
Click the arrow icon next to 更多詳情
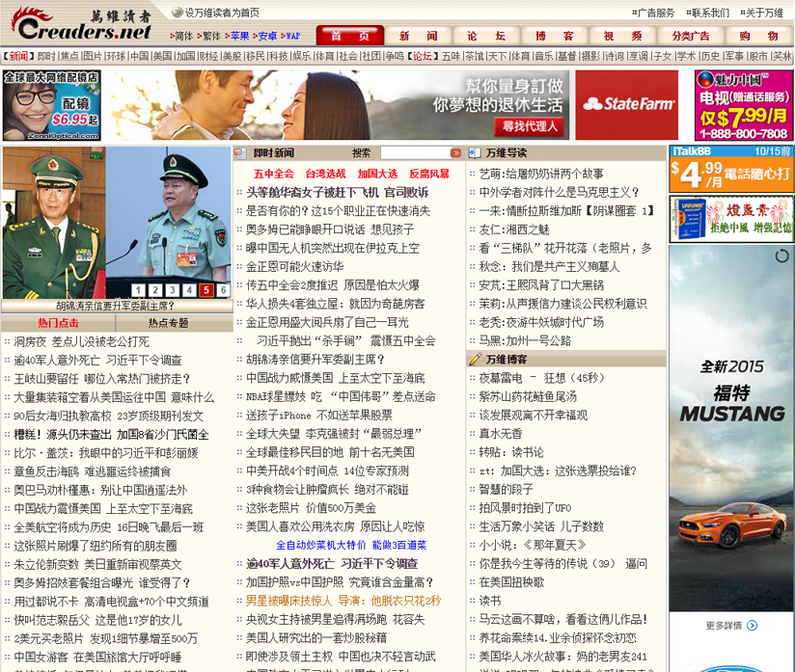(752, 626)
